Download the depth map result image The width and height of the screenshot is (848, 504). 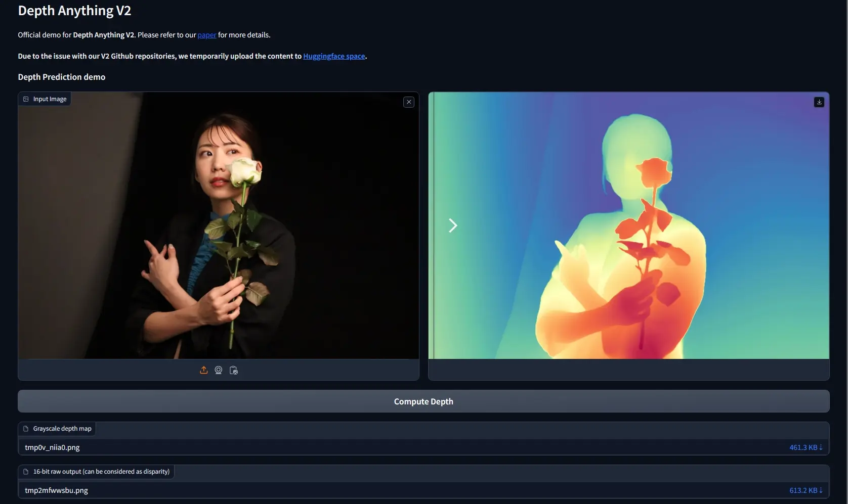tap(820, 102)
